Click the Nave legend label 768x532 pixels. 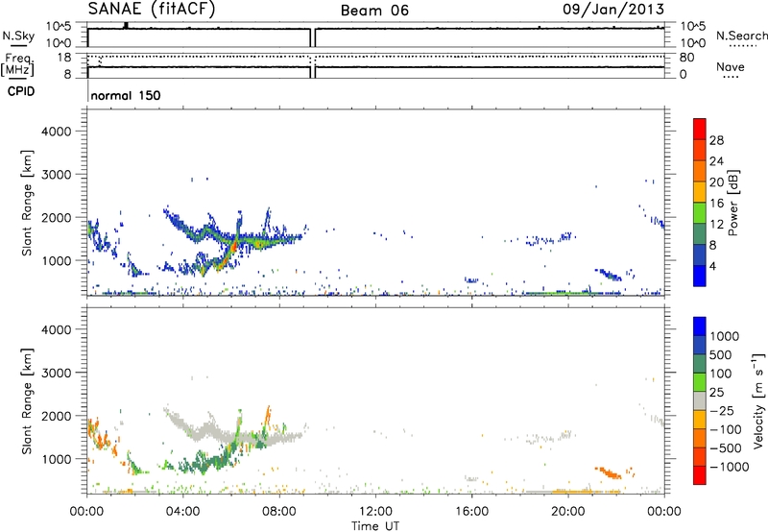click(731, 66)
